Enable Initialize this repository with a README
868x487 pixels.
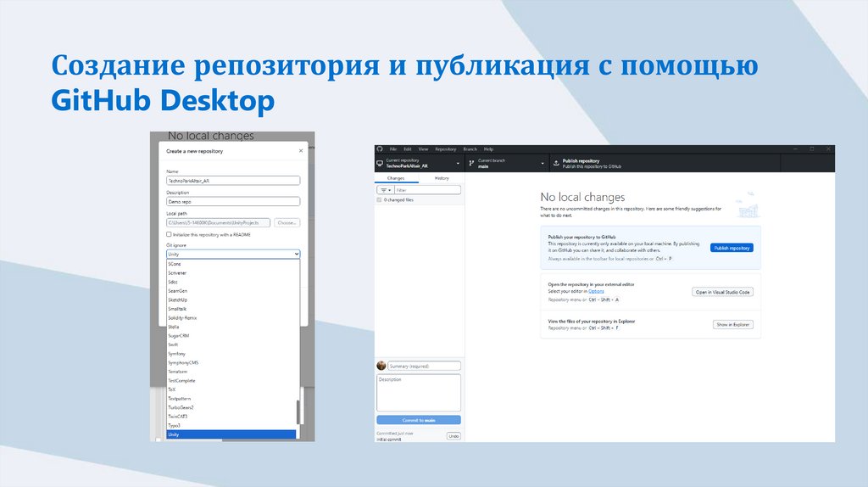tap(169, 234)
